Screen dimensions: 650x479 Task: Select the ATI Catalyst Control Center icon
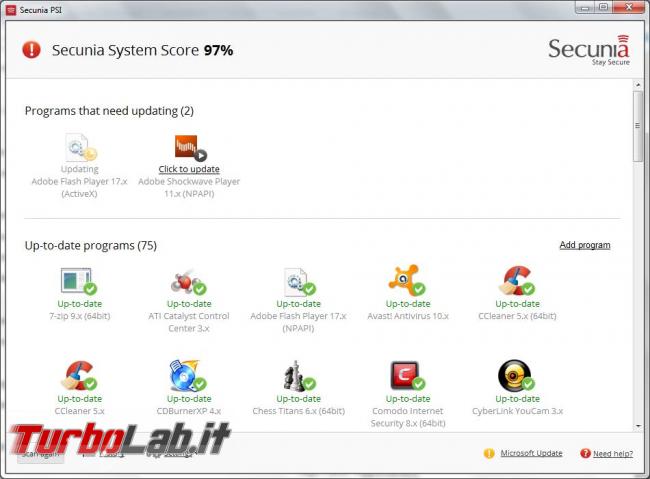(x=189, y=281)
